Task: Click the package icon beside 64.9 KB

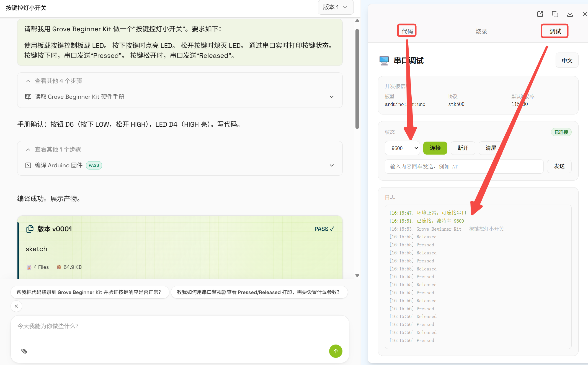Action: (59, 267)
